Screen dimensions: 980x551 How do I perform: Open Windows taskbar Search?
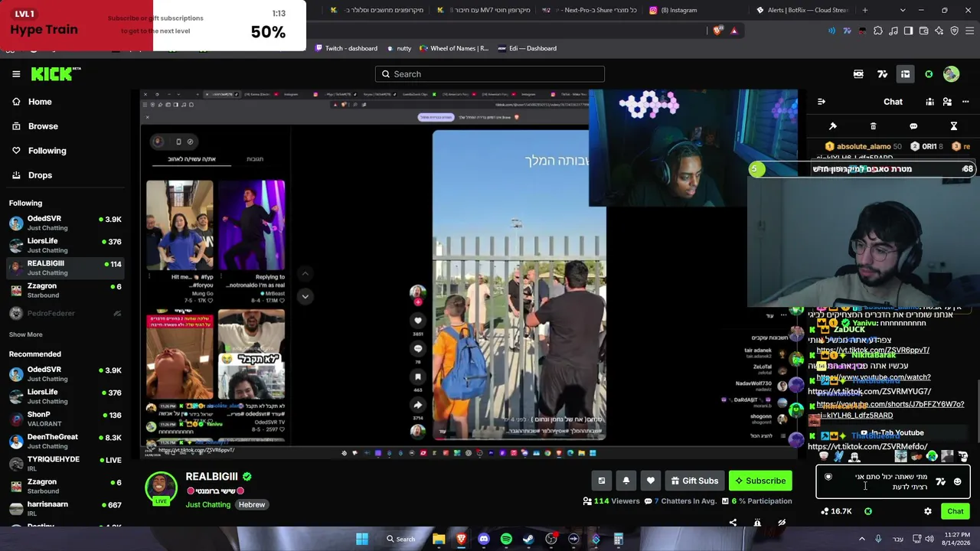click(400, 540)
